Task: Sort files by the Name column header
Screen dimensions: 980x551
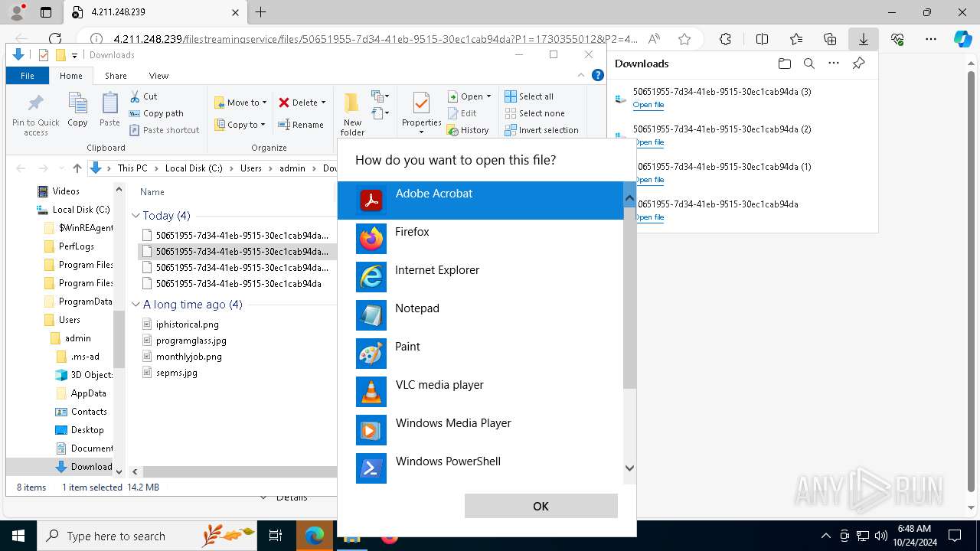Action: (x=152, y=192)
